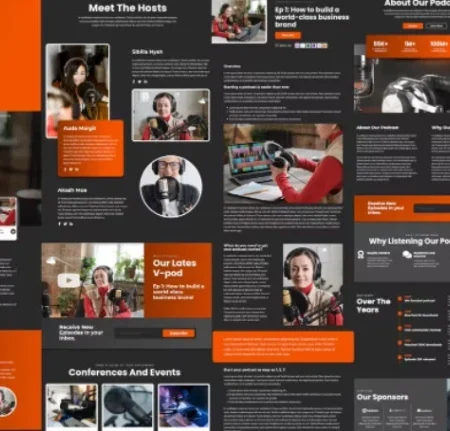The image size is (450, 431).
Task: Open the large laptop and headphones photo
Action: (283, 164)
